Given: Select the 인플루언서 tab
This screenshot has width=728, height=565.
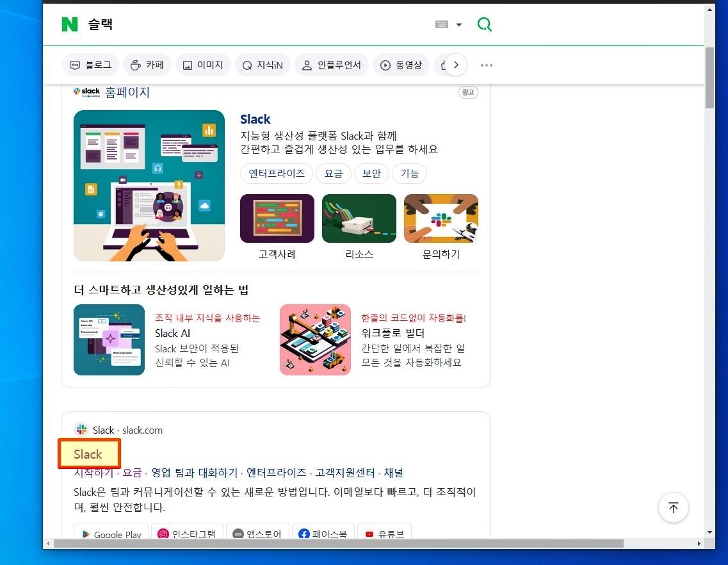Looking at the screenshot, I should coord(332,65).
